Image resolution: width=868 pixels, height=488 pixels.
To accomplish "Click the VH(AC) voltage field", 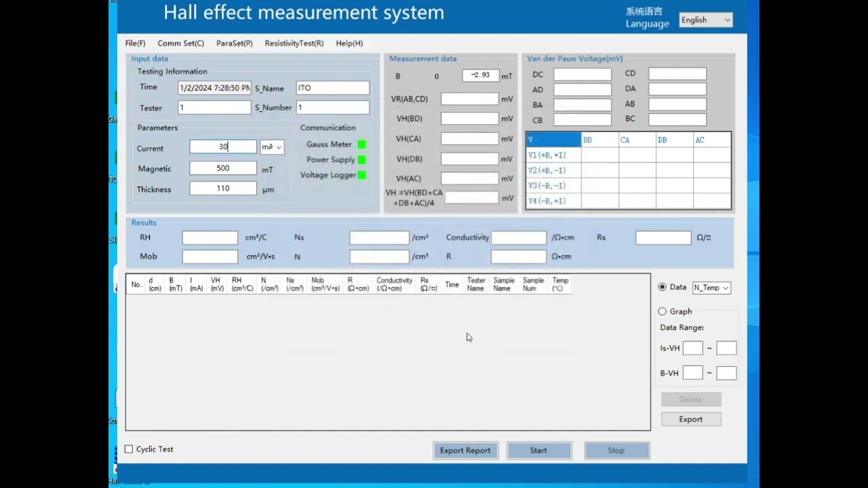I will pos(470,178).
